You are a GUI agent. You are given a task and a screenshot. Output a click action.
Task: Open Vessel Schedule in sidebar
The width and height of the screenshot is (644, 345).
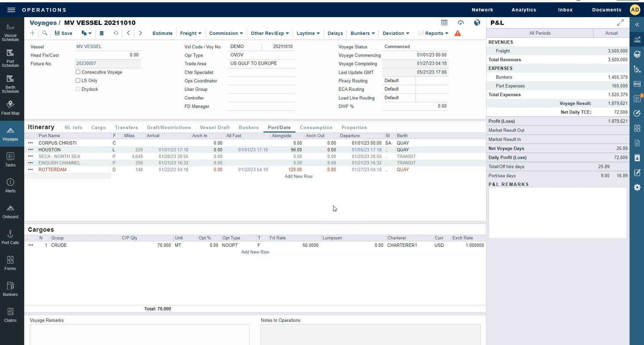pyautogui.click(x=10, y=33)
